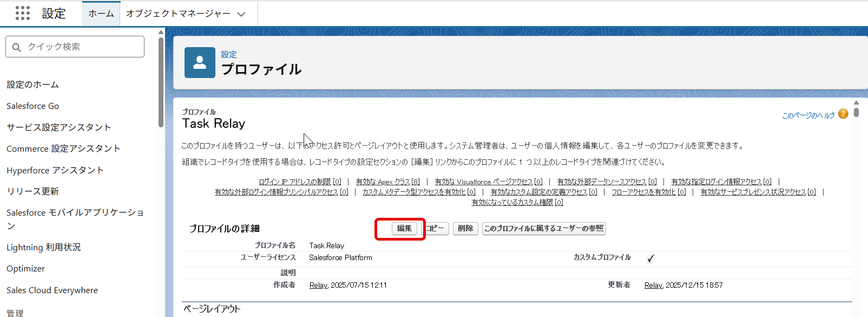Open リリース更新 in sidebar
This screenshot has height=317, width=868.
(x=32, y=191)
